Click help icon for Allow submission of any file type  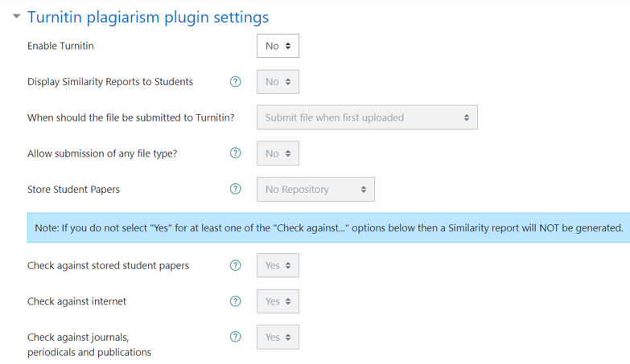[236, 153]
